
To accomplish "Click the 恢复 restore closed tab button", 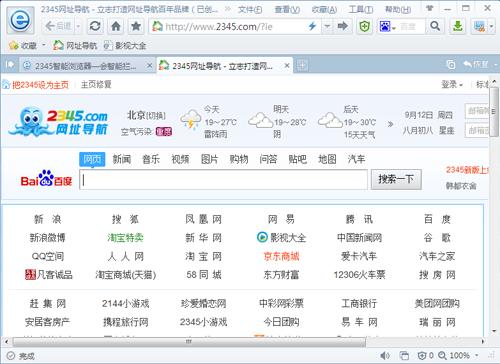I will (476, 64).
